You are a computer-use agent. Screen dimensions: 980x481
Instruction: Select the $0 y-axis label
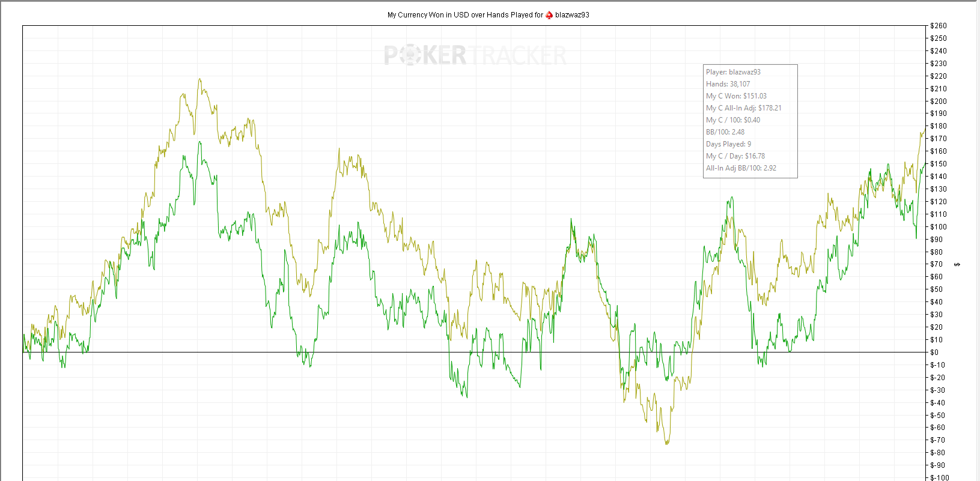tap(934, 352)
